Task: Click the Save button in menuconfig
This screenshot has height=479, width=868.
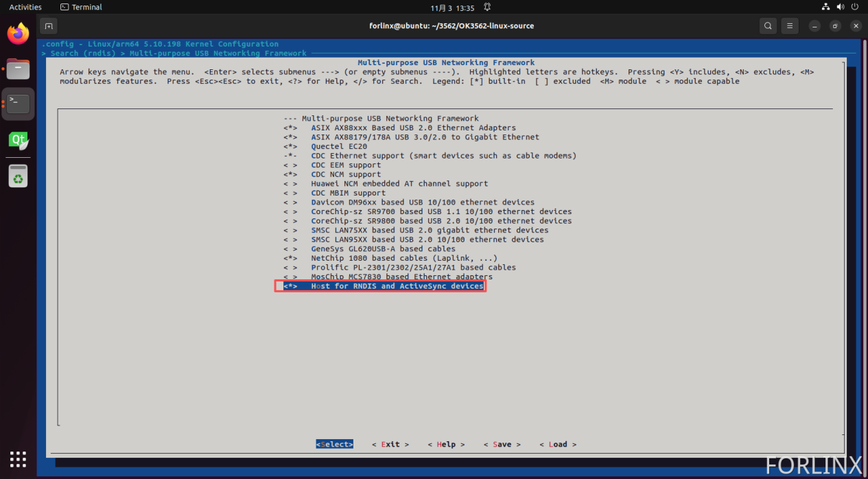Action: [x=502, y=444]
